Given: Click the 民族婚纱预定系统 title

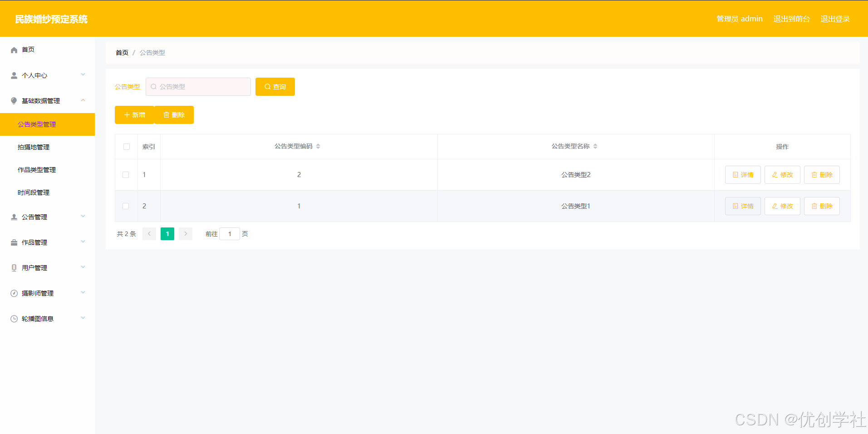Looking at the screenshot, I should click(51, 19).
